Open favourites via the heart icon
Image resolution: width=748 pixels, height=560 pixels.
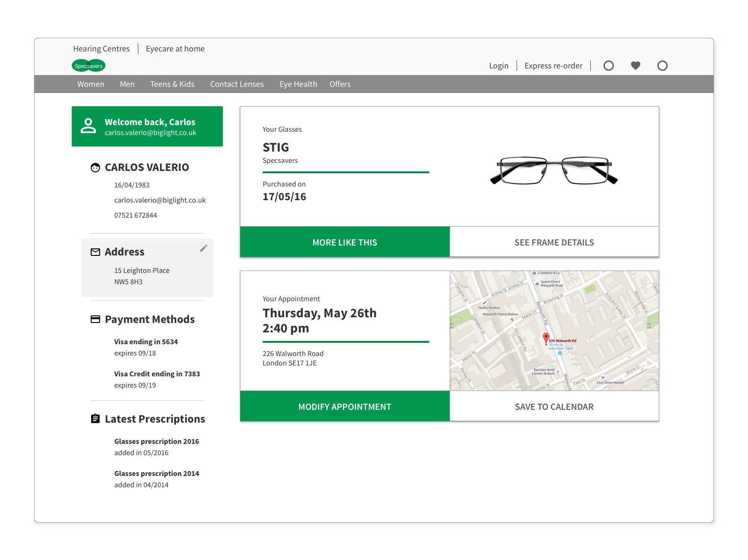tap(636, 66)
